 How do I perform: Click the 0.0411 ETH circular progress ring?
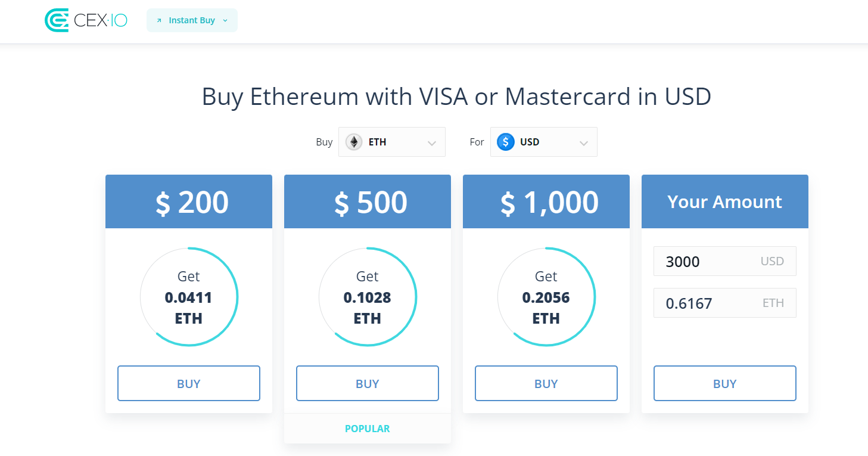point(189,297)
